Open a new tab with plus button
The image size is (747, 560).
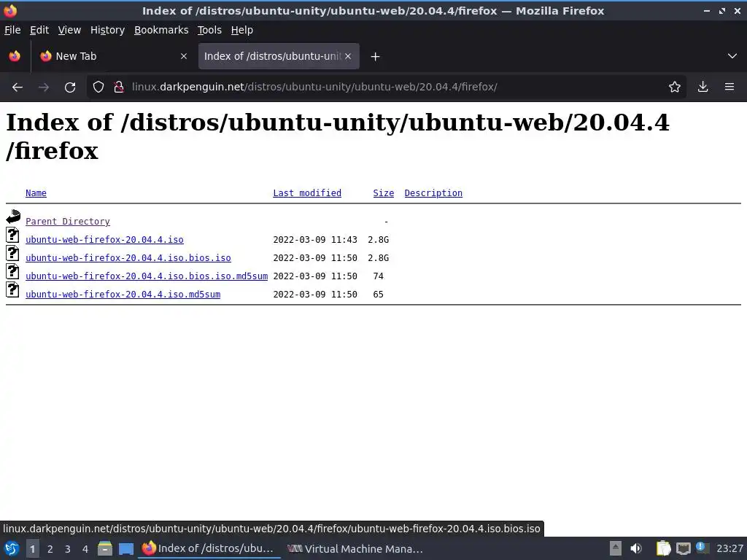click(x=376, y=57)
